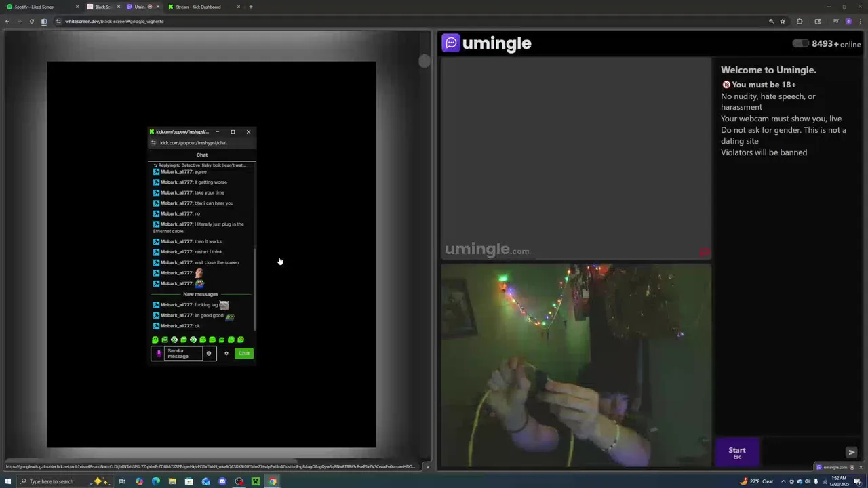
Task: Toggle the switch beside the online count
Action: [801, 43]
